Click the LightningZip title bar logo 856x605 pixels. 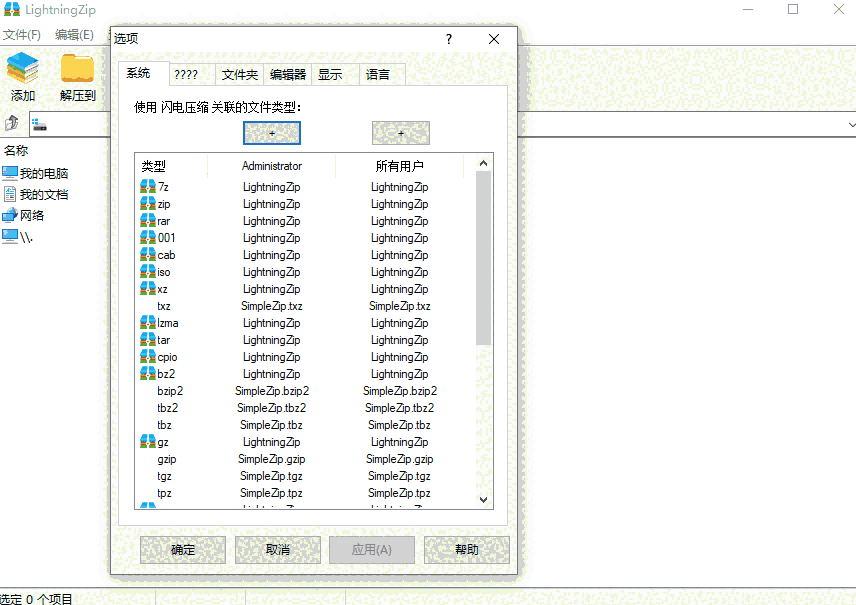coord(12,9)
